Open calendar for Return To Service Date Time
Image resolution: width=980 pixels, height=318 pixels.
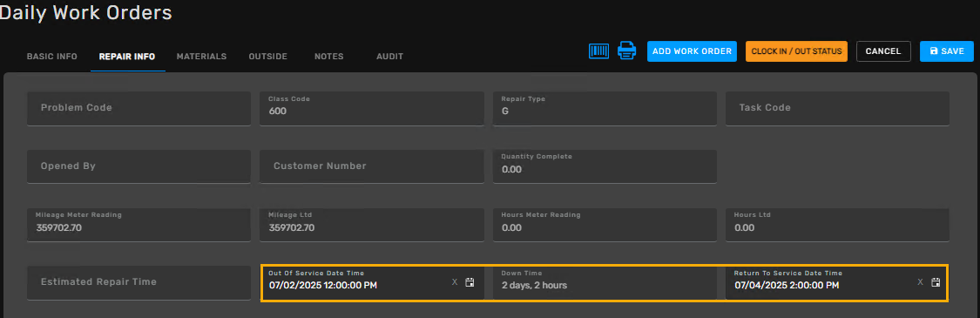point(936,282)
